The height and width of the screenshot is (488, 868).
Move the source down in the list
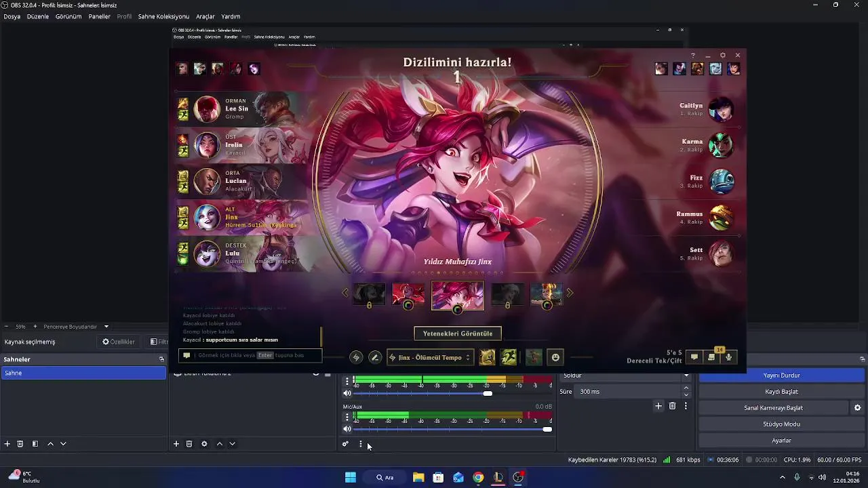pyautogui.click(x=232, y=444)
